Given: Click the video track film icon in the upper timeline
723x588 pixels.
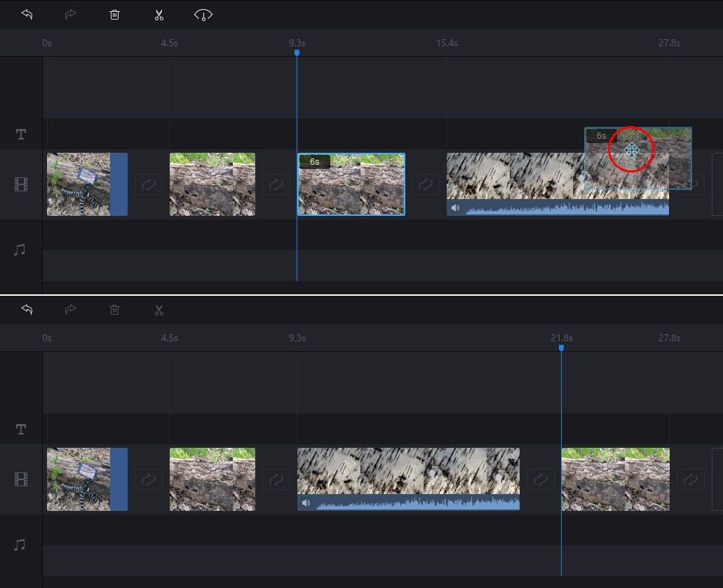Looking at the screenshot, I should [x=21, y=184].
